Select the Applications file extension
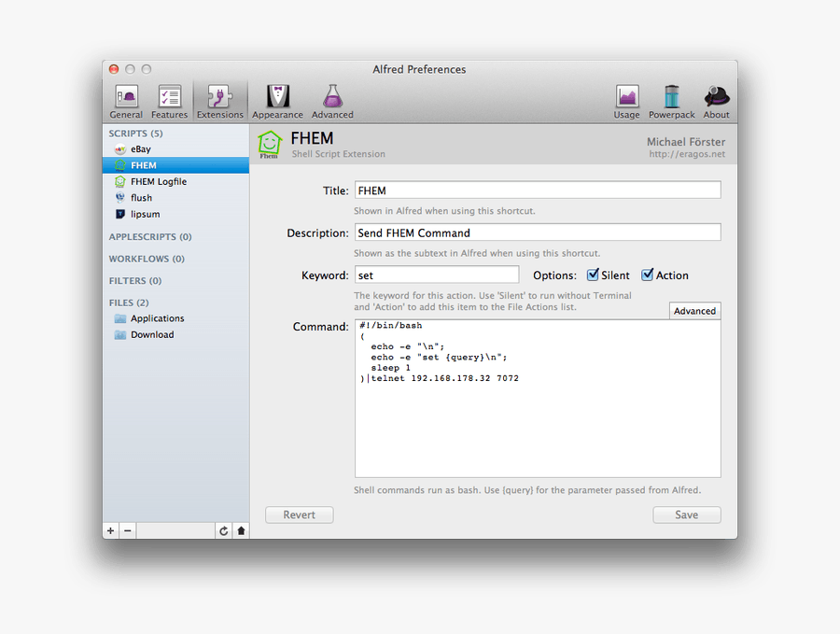Viewport: 840px width, 634px height. tap(175, 318)
